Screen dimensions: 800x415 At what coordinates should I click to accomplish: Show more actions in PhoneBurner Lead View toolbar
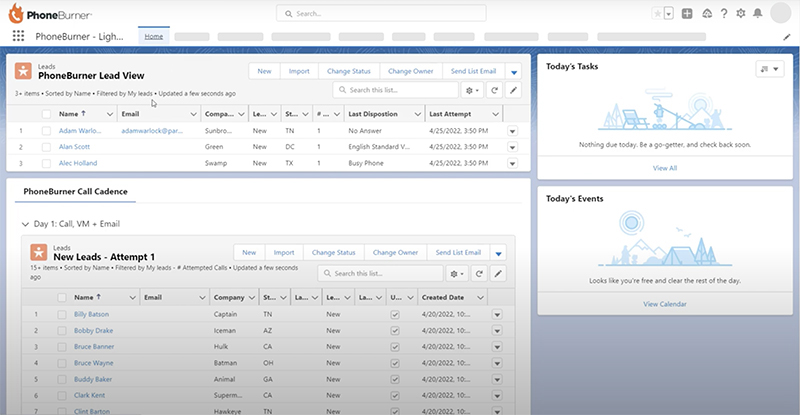pyautogui.click(x=514, y=71)
